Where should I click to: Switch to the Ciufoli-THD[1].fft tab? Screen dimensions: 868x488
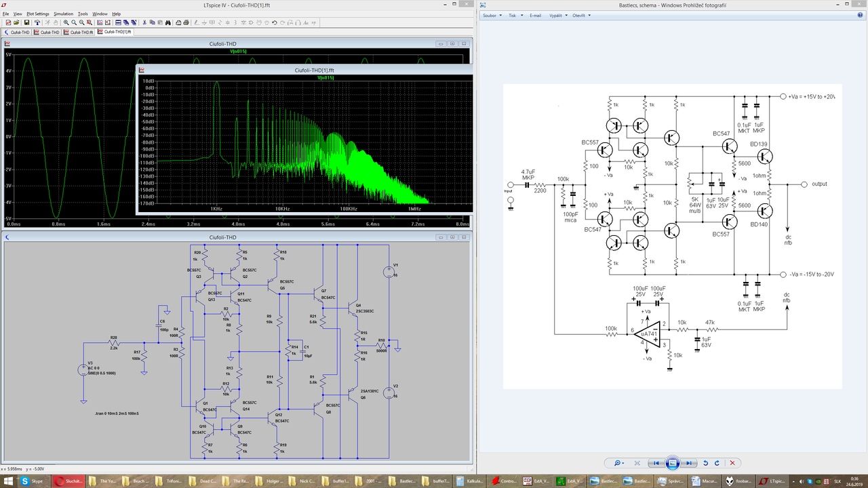point(115,31)
